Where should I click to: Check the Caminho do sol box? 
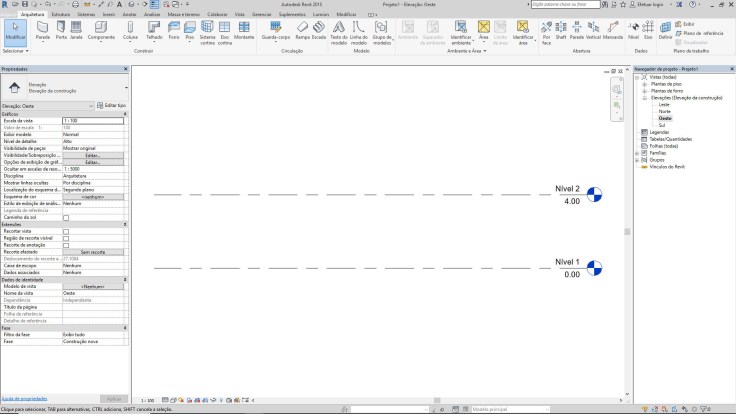tap(66, 217)
